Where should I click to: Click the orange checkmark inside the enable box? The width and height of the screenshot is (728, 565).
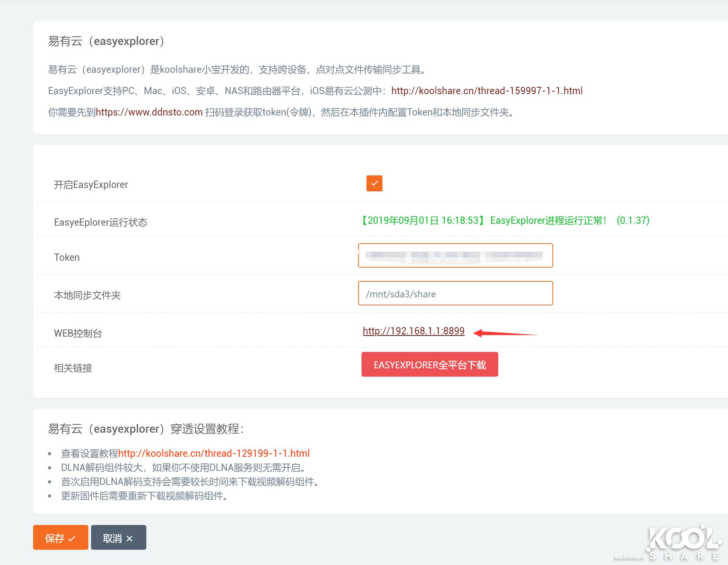374,183
